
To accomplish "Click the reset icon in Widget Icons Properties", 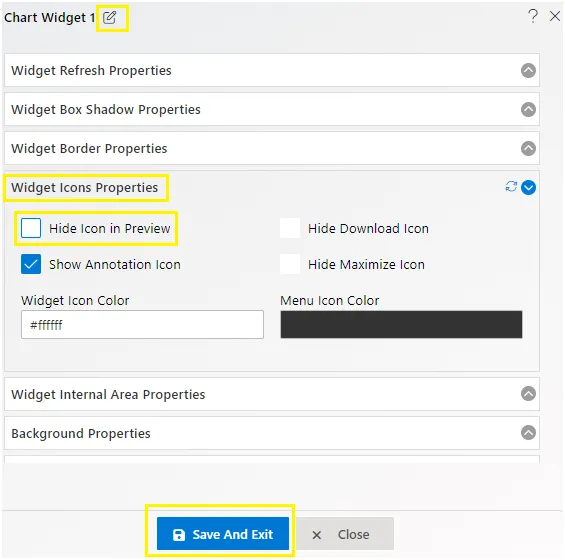I will pyautogui.click(x=511, y=187).
